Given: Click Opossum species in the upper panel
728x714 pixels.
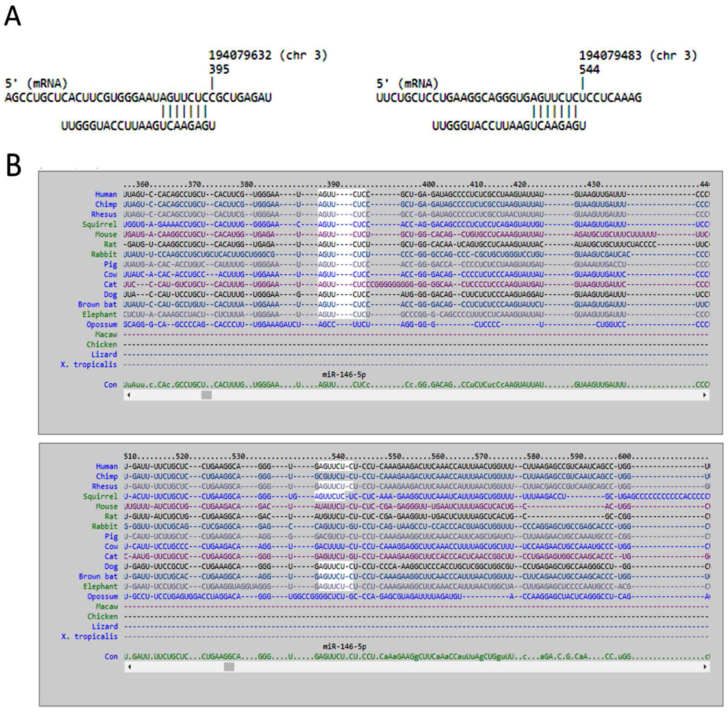Looking at the screenshot, I should click(102, 324).
